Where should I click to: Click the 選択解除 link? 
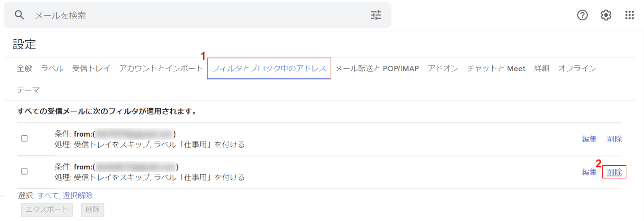tap(77, 195)
